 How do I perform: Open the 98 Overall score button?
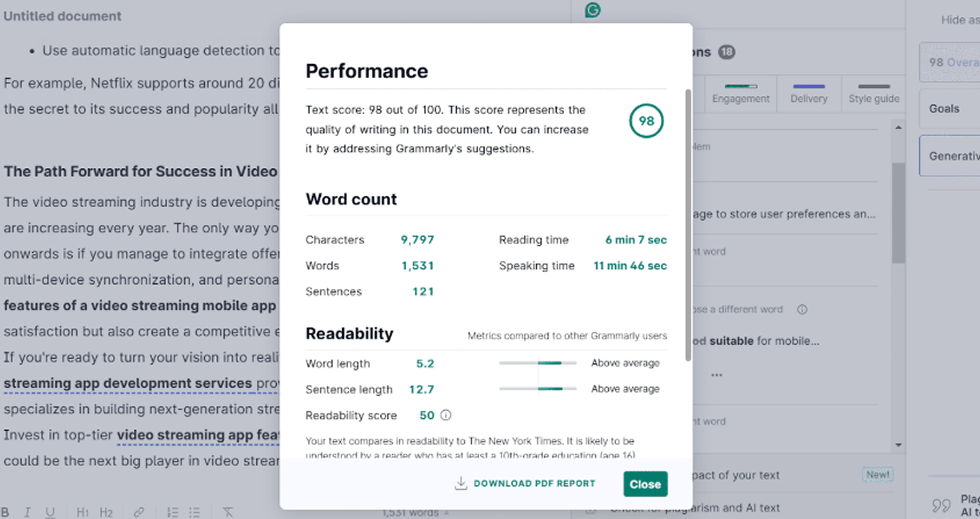point(949,62)
